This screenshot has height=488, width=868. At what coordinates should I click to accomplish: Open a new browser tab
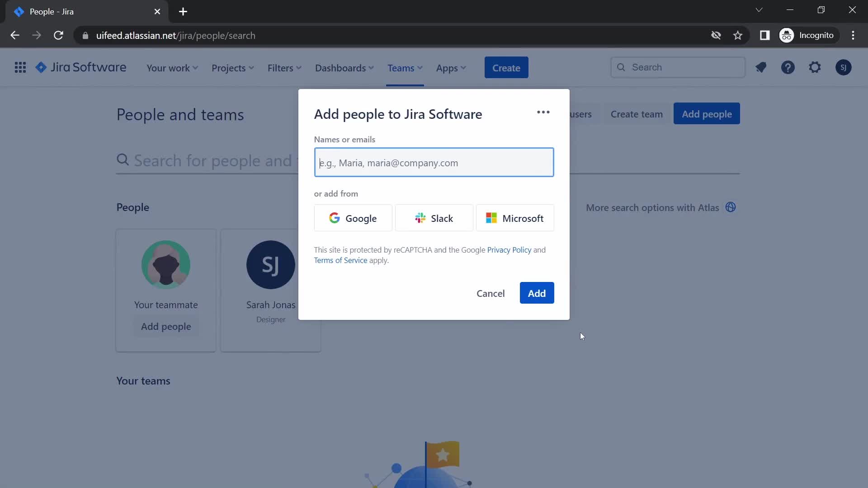[x=183, y=12]
